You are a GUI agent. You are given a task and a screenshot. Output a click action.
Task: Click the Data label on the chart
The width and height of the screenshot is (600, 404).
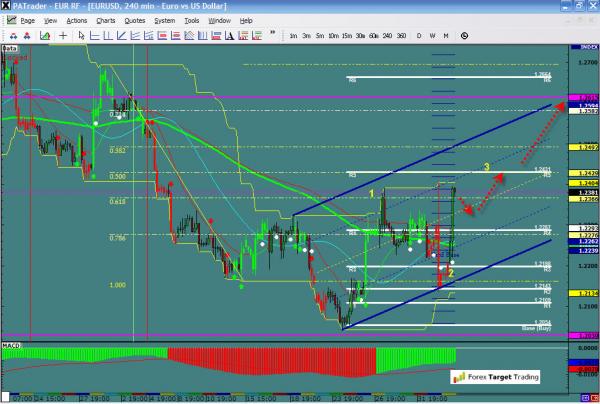(x=10, y=48)
